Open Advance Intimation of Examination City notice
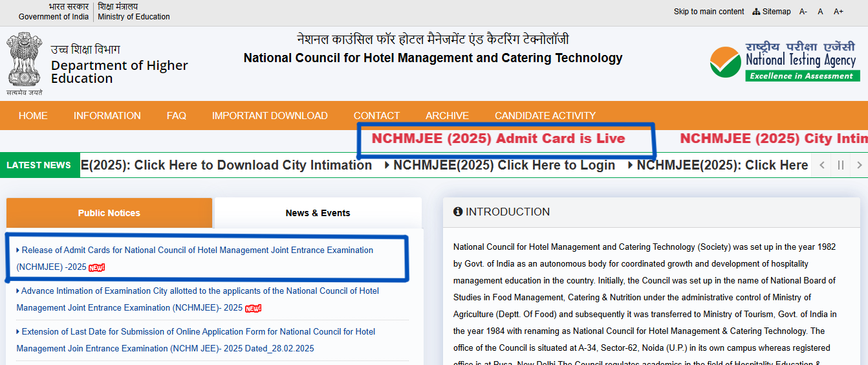This screenshot has height=365, width=868. pyautogui.click(x=198, y=299)
